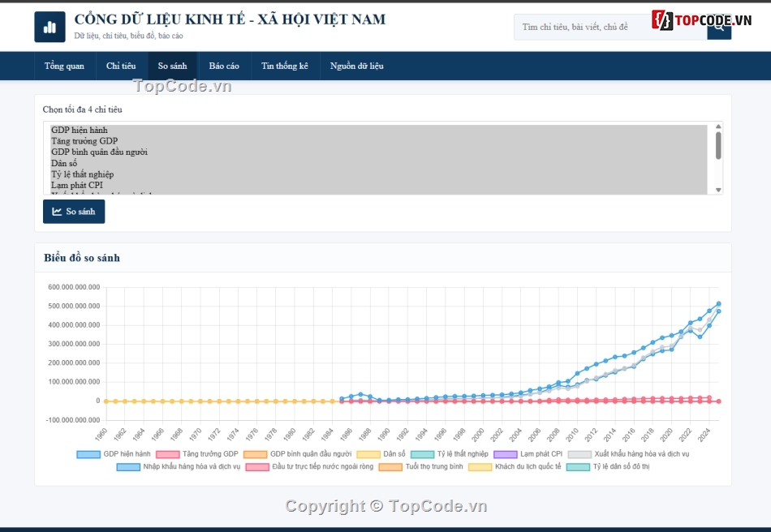Screen dimensions: 771x532
Task: Open the Báo cáo menu item
Action: pos(224,66)
